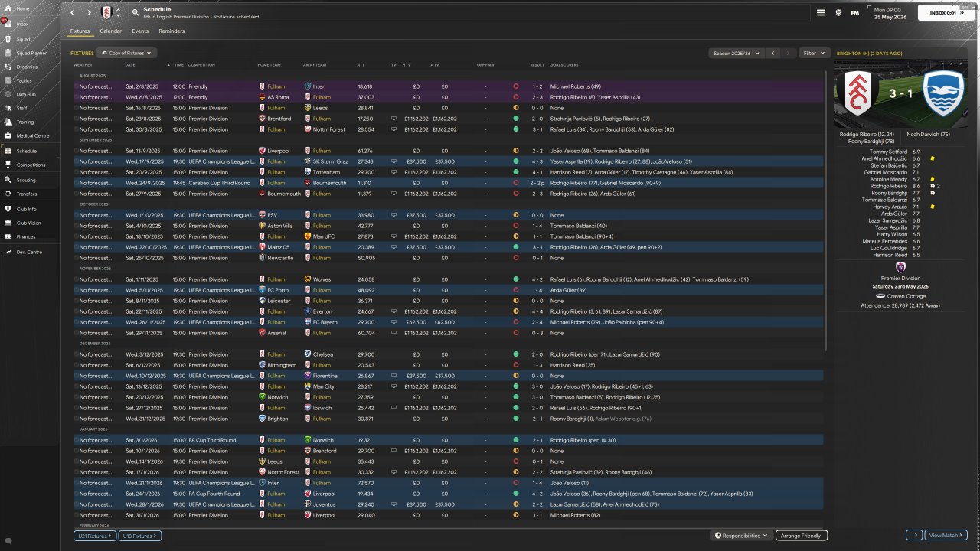
Task: Open the Inbox from the sidebar
Action: click(22, 24)
